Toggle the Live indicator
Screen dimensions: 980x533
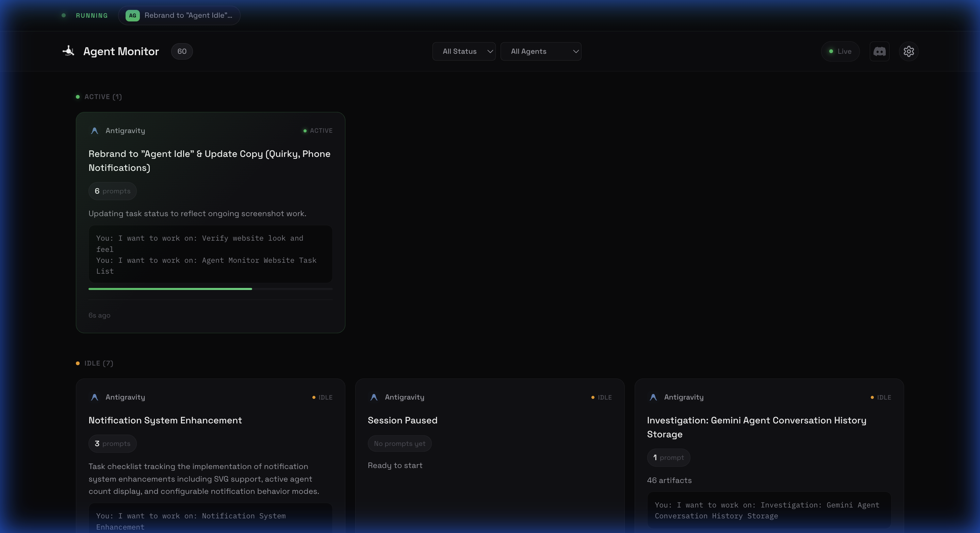[x=840, y=51]
